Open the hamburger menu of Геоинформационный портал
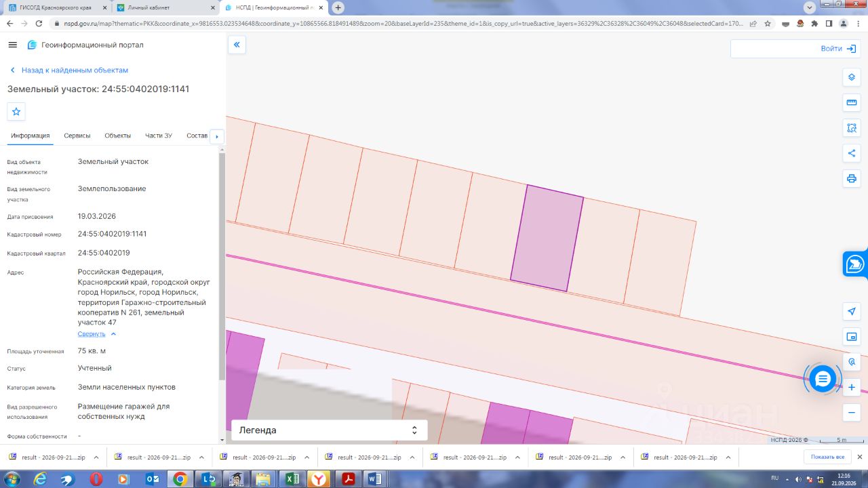 (x=12, y=45)
